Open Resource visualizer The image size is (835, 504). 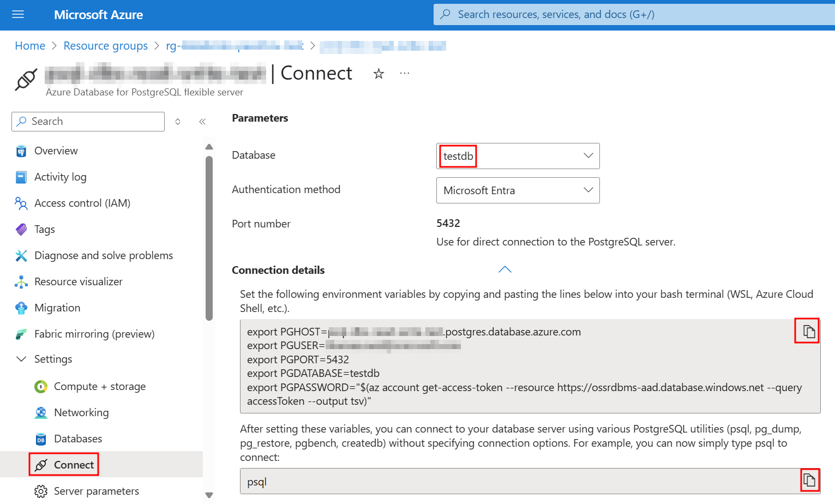click(79, 281)
